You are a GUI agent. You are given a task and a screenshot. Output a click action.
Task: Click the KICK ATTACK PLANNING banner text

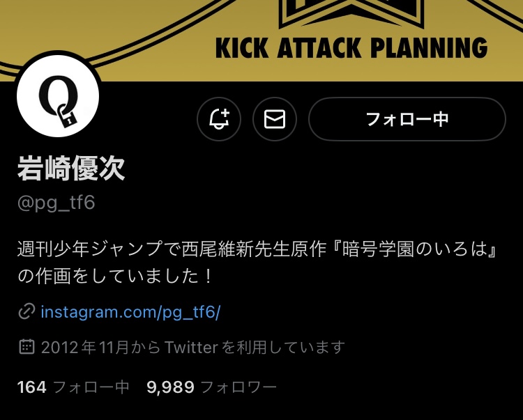coord(351,48)
